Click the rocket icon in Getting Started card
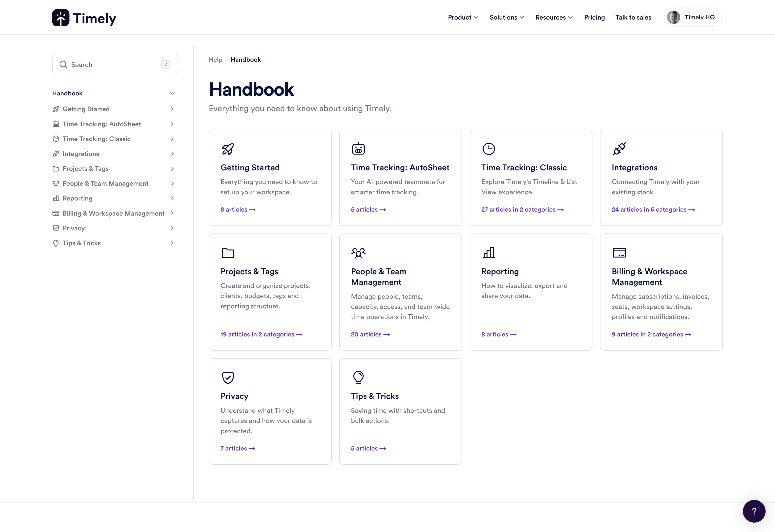The image size is (775, 532). point(228,149)
